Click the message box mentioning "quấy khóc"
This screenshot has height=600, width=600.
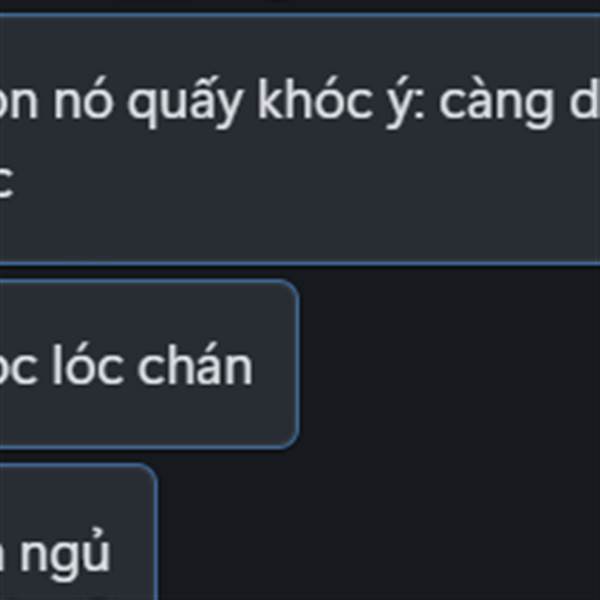point(300,139)
